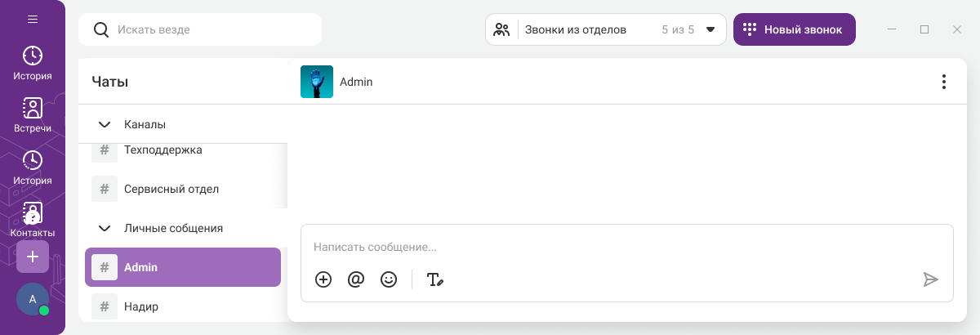980x335 pixels.
Task: Open the Контакты section in the sidebar
Action: tap(33, 220)
